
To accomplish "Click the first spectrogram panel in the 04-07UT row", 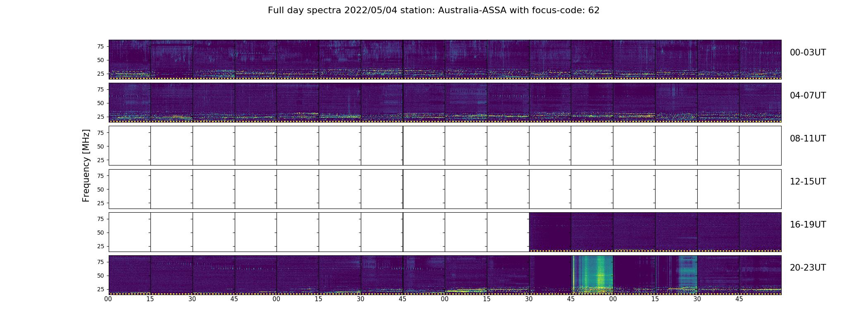I will 130,103.
